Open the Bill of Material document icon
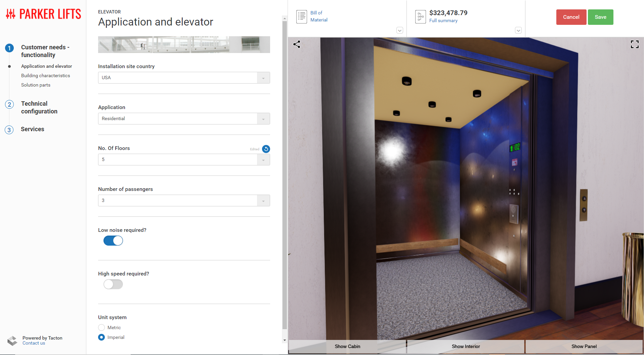Screen dimensions: 644x355 tap(301, 16)
